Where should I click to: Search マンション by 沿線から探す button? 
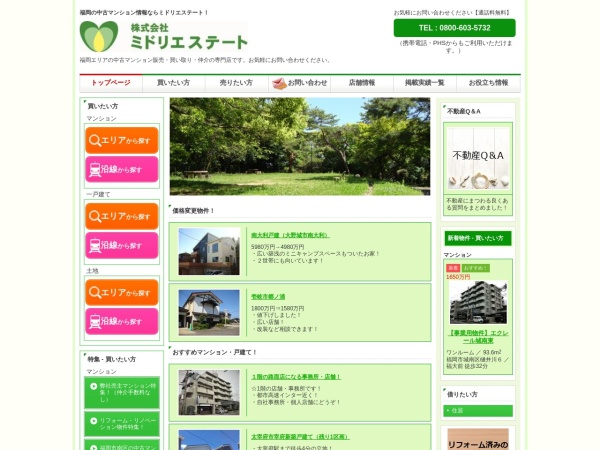122,169
